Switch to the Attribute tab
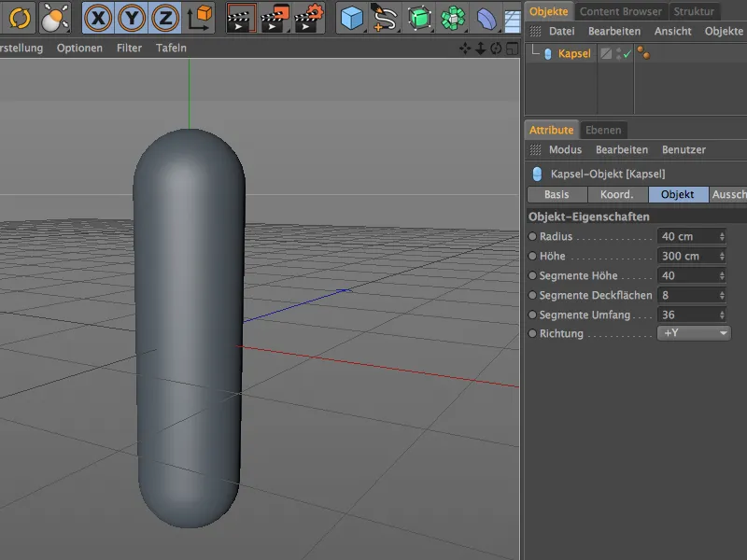This screenshot has height=560, width=747. (551, 130)
